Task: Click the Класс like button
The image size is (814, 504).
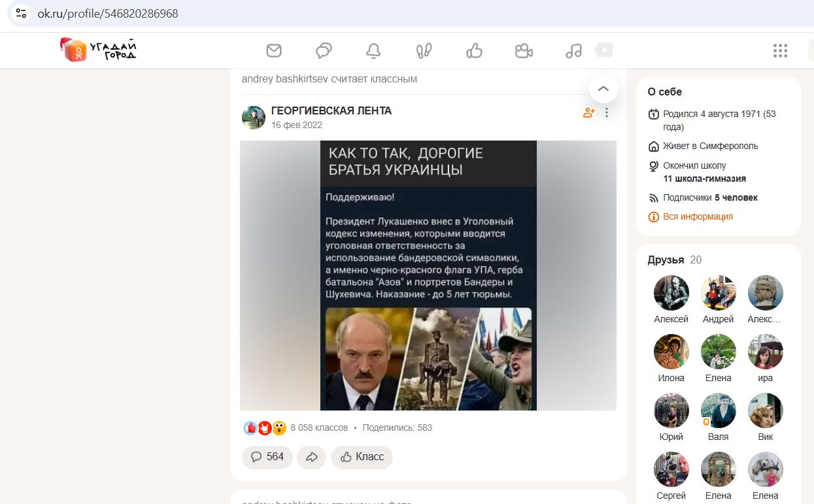Action: click(x=362, y=457)
